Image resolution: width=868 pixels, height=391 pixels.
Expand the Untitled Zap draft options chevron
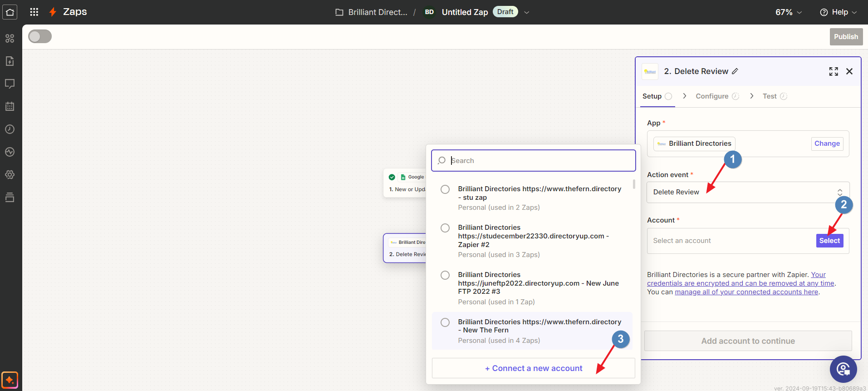click(527, 12)
